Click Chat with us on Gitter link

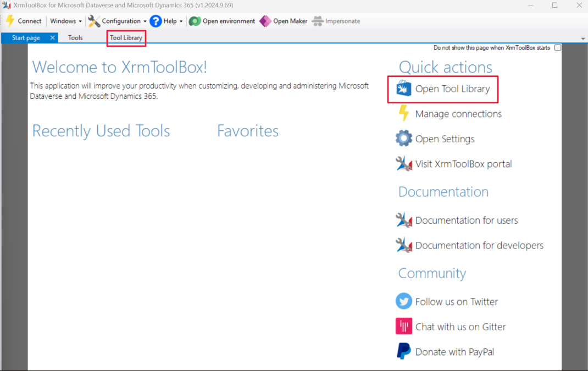coord(461,326)
